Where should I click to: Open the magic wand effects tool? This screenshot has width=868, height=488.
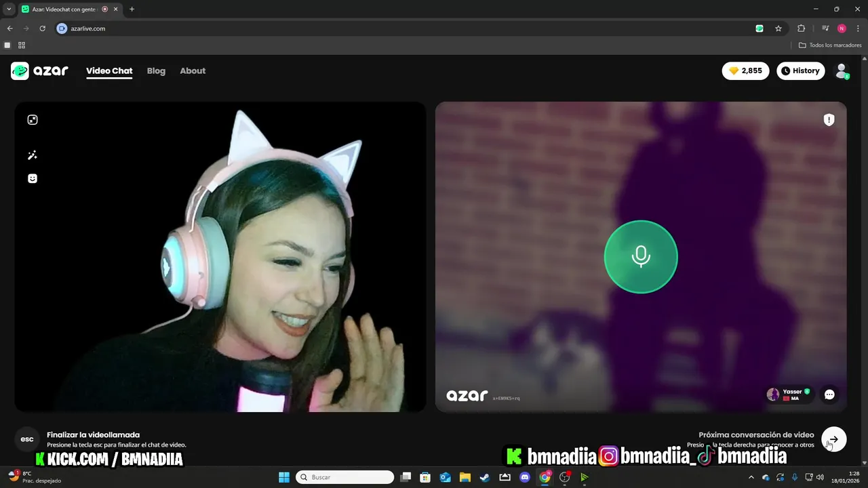[x=33, y=155]
